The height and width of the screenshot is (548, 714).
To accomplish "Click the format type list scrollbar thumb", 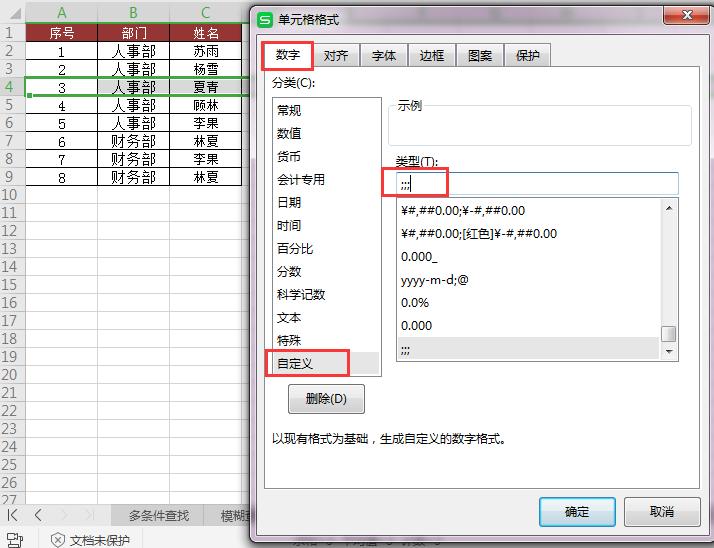I will pyautogui.click(x=668, y=333).
